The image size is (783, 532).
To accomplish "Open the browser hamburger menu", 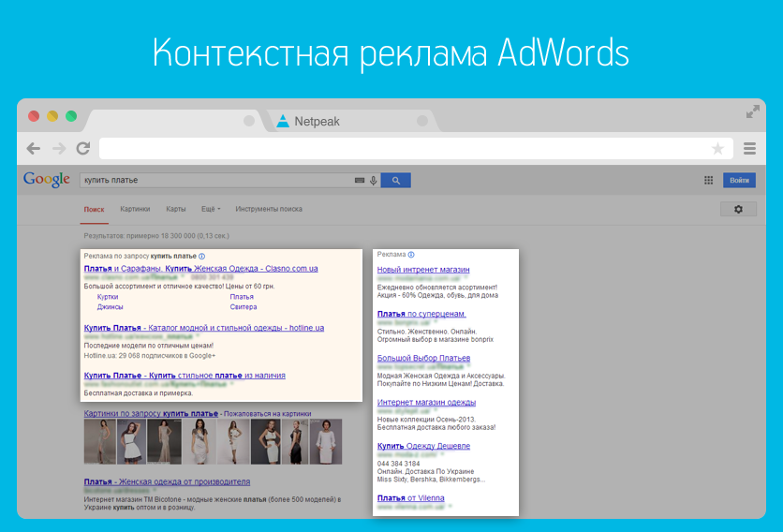I will tap(749, 148).
